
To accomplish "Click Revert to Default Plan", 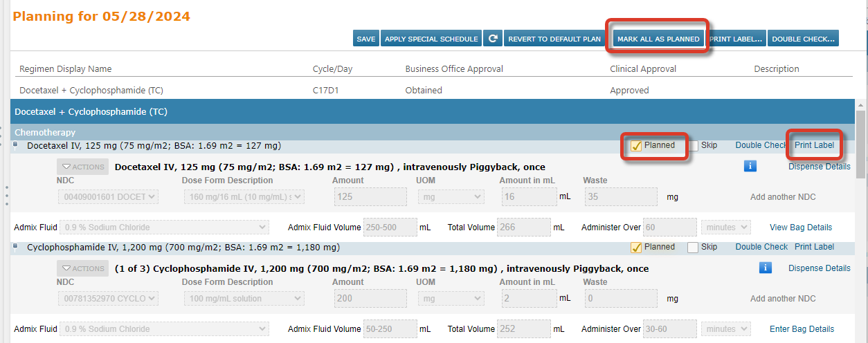I will [554, 39].
